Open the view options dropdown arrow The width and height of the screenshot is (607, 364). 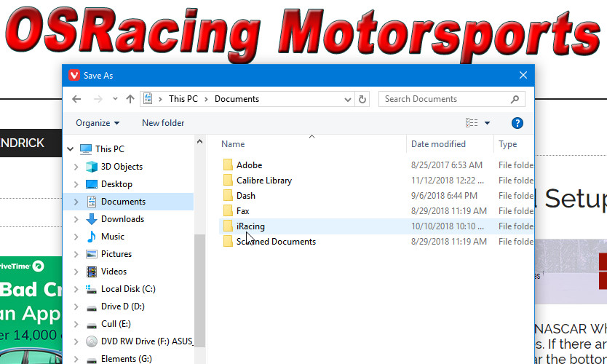(488, 123)
